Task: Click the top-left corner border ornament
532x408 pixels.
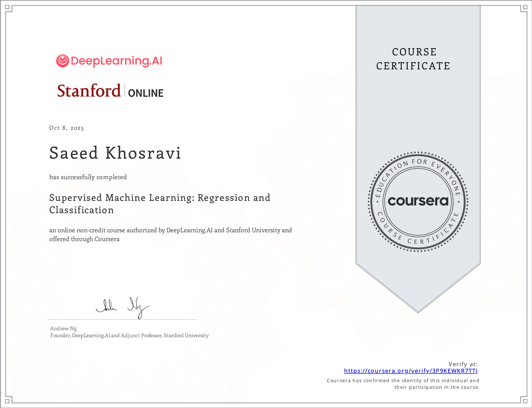Action: (8, 7)
